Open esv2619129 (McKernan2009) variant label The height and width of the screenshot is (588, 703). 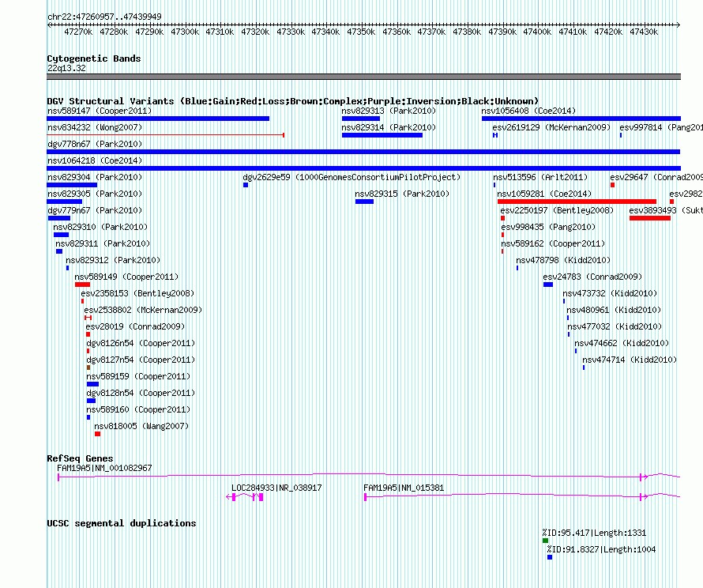click(551, 127)
